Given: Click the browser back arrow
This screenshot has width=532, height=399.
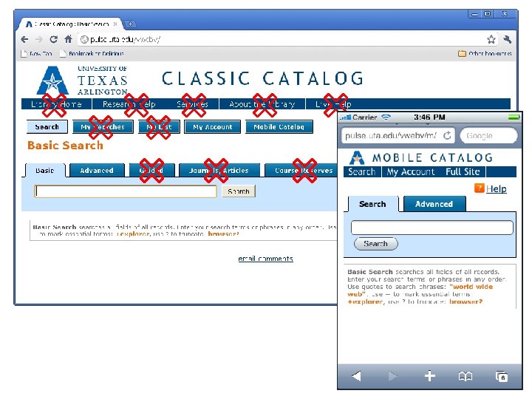Looking at the screenshot, I should (25, 39).
